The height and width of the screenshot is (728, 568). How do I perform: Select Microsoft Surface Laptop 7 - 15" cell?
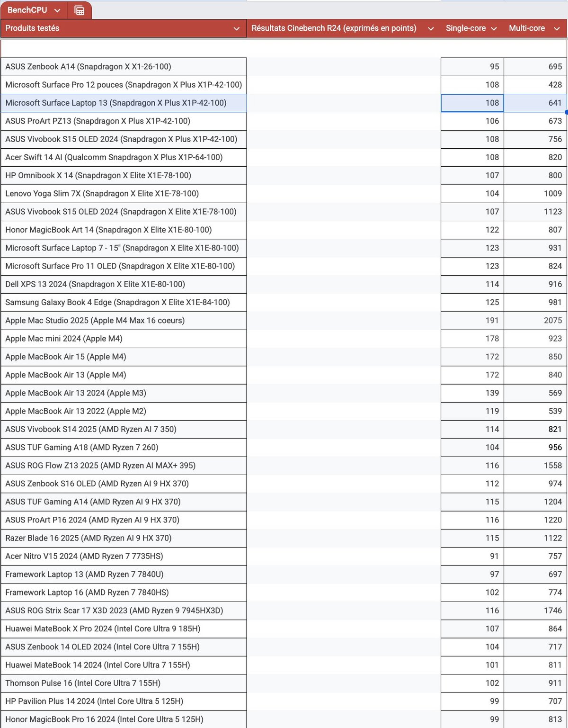click(x=124, y=248)
